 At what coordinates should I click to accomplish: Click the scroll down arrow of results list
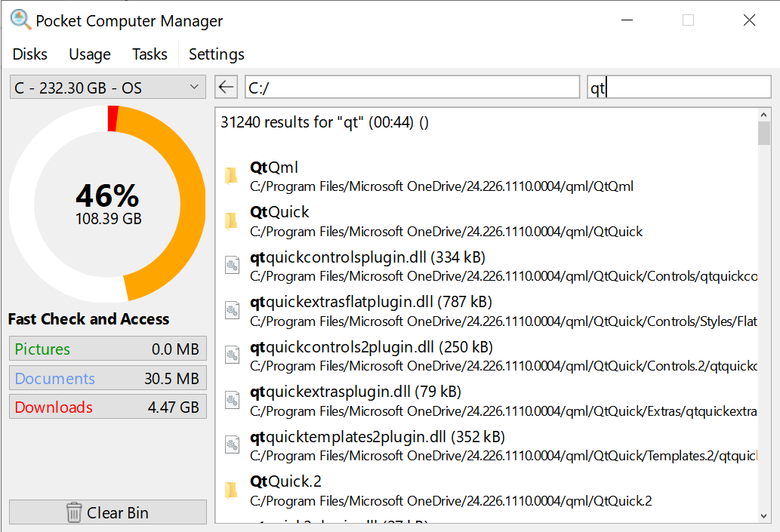tap(763, 516)
